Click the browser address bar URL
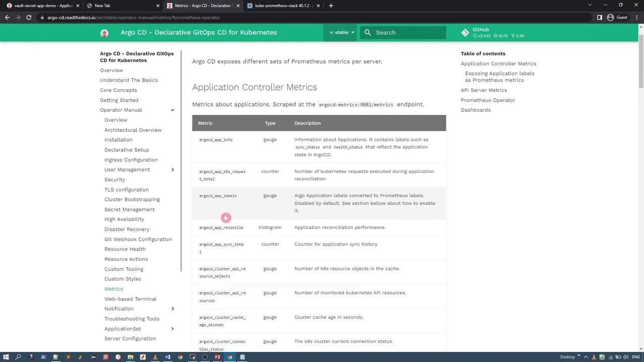This screenshot has width=644, height=362. pos(134,18)
